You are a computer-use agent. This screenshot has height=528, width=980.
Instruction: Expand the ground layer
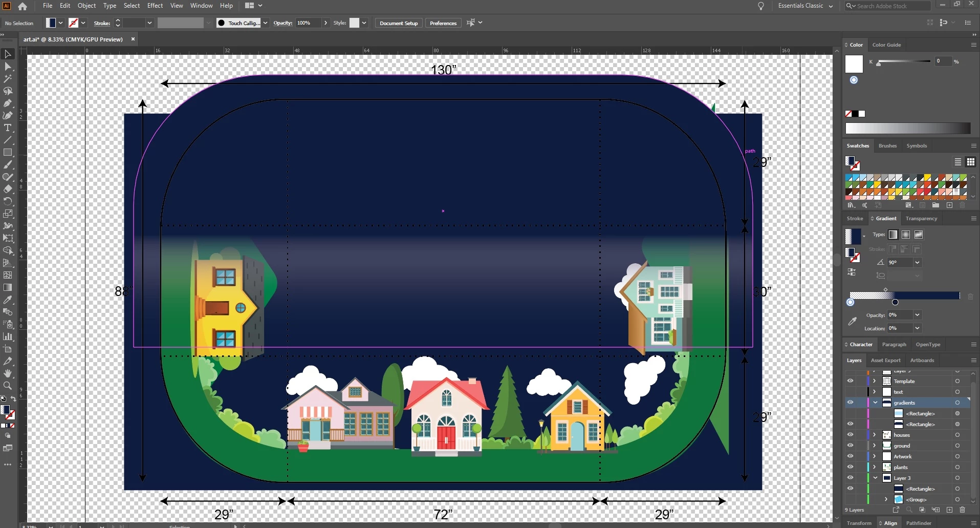coord(875,446)
